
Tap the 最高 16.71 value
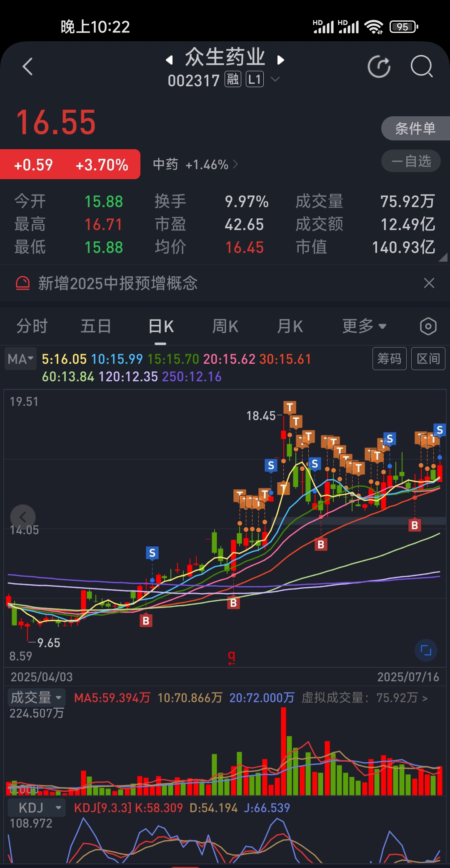(x=103, y=225)
